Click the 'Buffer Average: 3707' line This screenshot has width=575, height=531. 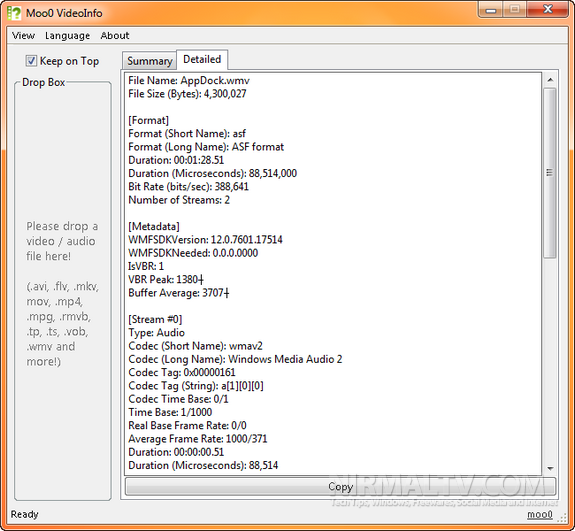(179, 293)
